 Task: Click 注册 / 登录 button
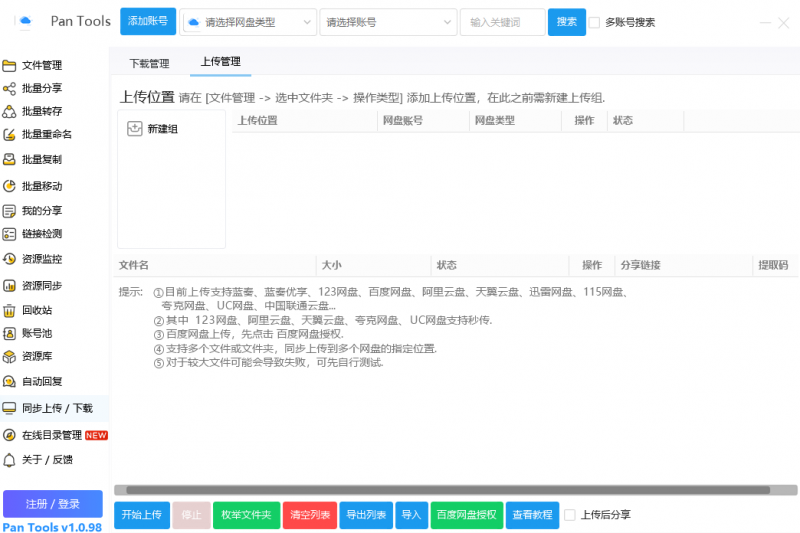[x=53, y=504]
